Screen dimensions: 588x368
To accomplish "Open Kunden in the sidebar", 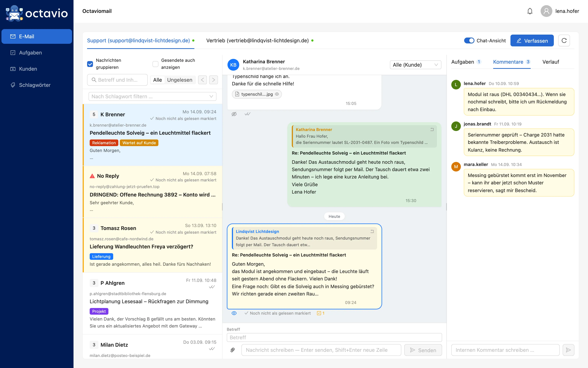I will pyautogui.click(x=37, y=69).
